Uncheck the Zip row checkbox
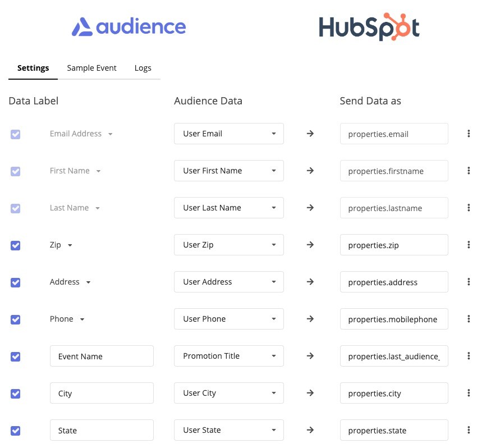 (16, 245)
